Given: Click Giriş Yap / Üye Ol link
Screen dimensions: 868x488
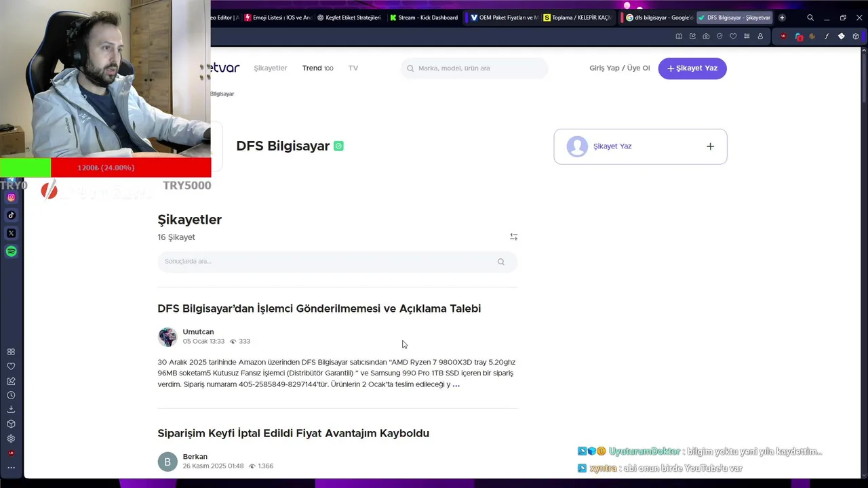Looking at the screenshot, I should pyautogui.click(x=619, y=68).
